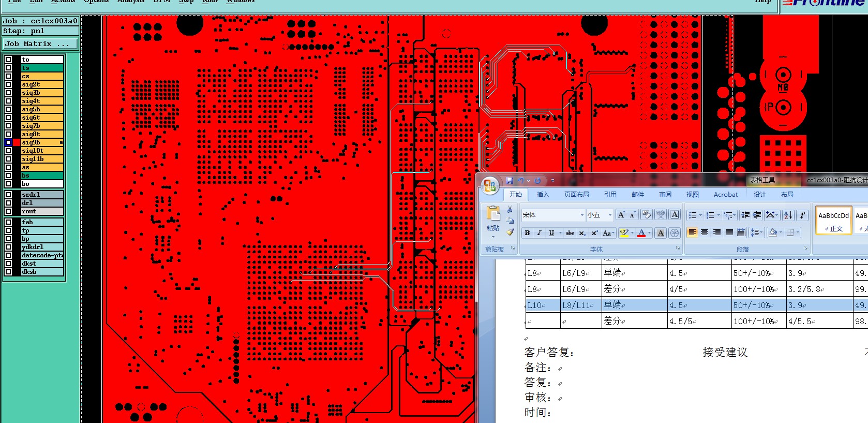Viewport: 868px width, 423px height.
Task: Click the Format Painter brush icon
Action: [x=510, y=232]
